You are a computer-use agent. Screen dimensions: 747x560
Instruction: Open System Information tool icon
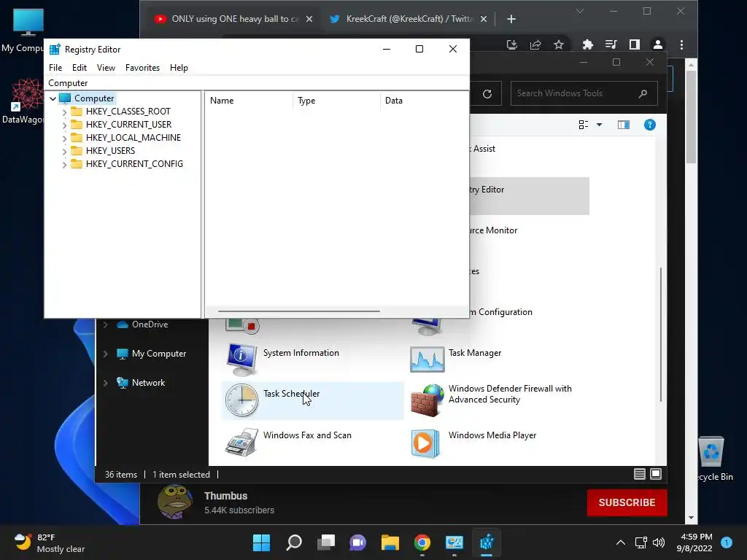click(242, 359)
